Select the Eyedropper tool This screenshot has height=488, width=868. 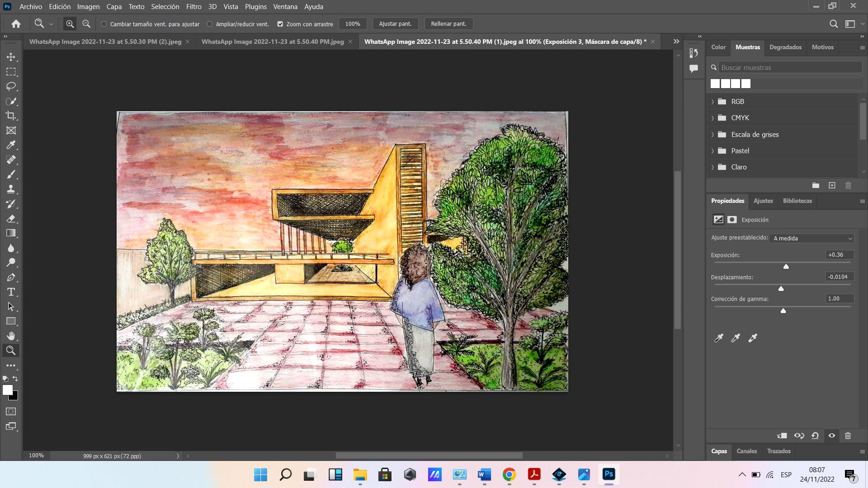(x=11, y=145)
